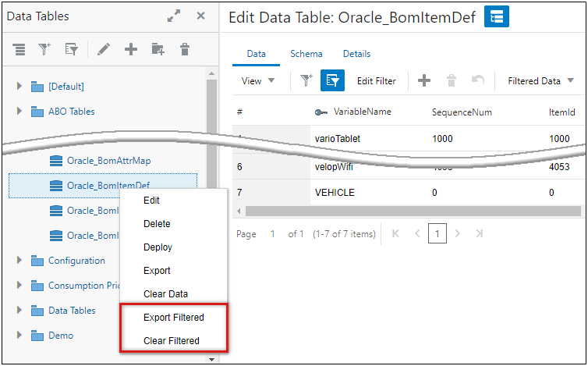
Task: Click the funnel-plus filter icon in editor toolbar
Action: tap(306, 80)
